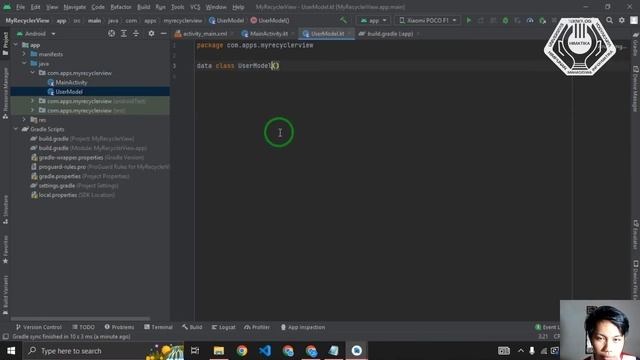
Task: Click the Apply Changes and Restart Activity icon
Action: pyautogui.click(x=481, y=20)
